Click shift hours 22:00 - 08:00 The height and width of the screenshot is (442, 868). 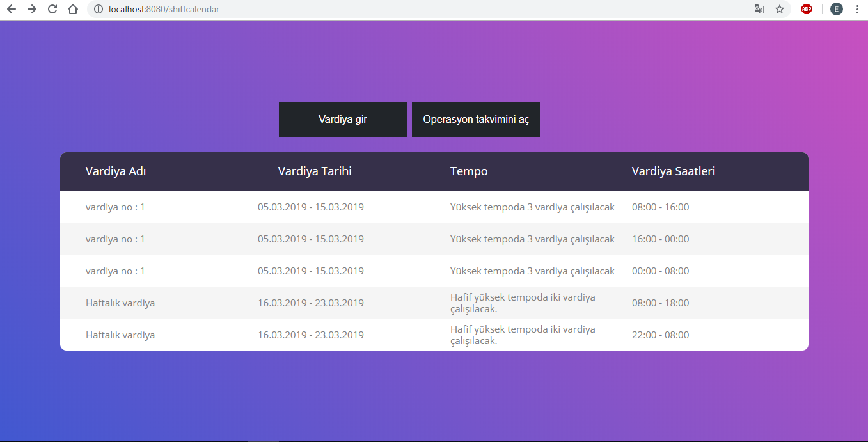(x=661, y=335)
